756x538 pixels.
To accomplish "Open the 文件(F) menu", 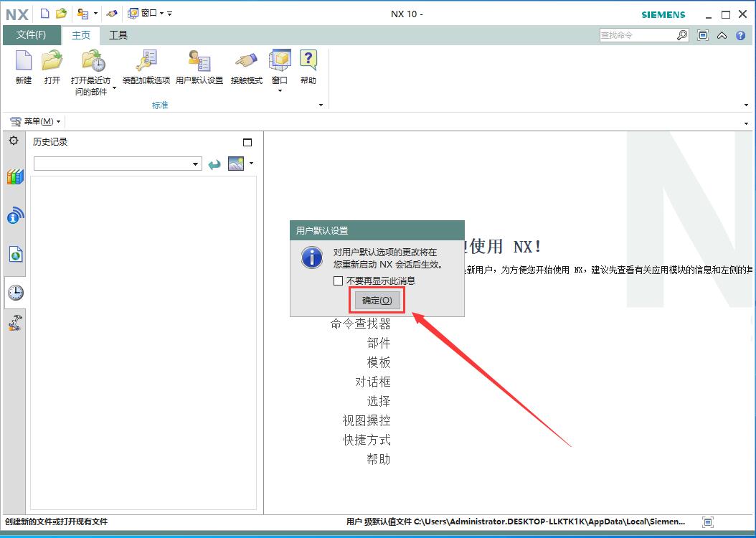I will [x=31, y=35].
